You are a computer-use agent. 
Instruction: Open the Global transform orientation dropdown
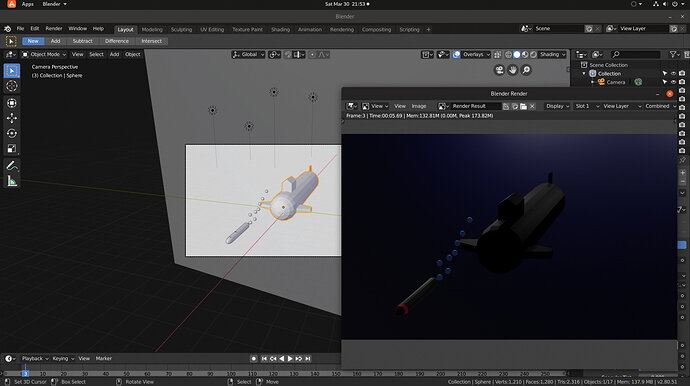pos(248,55)
